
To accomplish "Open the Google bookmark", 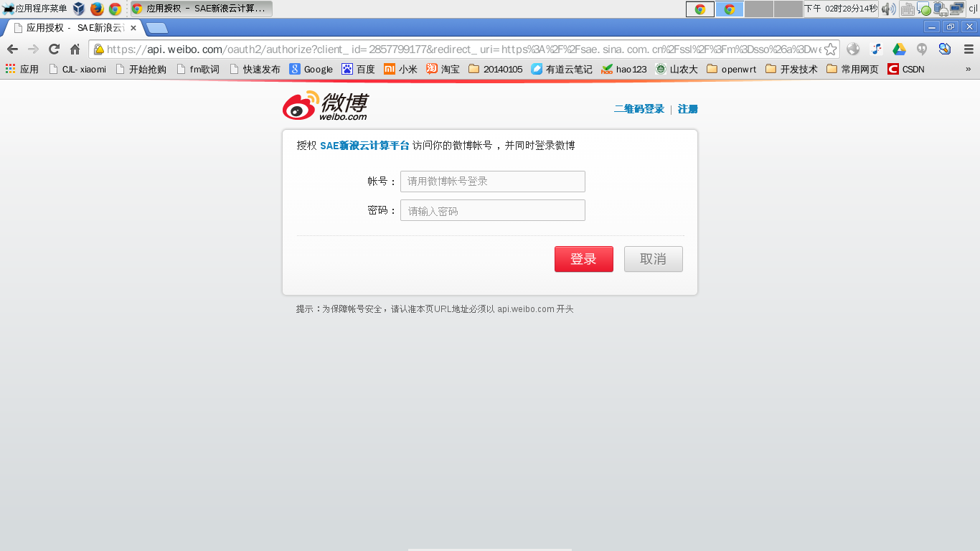I will click(311, 69).
